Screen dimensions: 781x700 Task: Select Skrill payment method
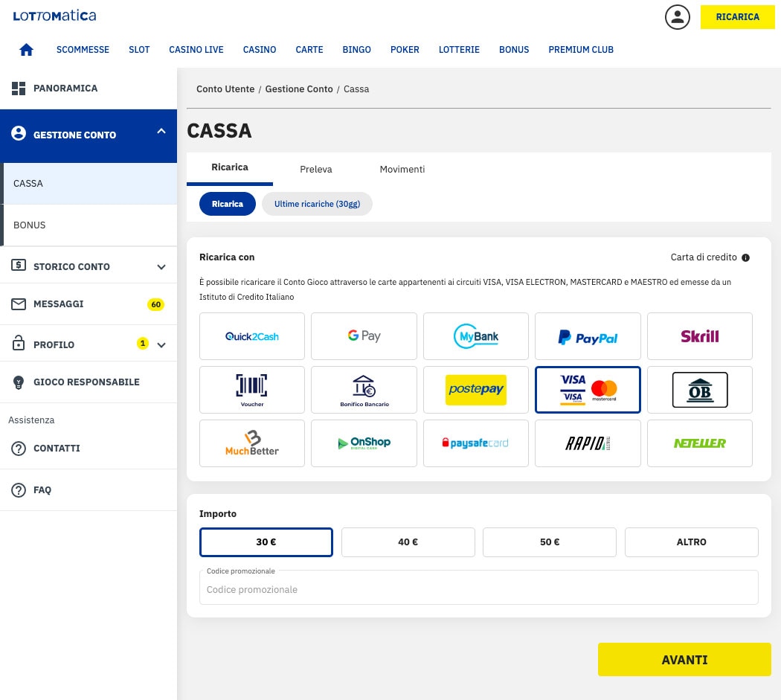pos(700,336)
